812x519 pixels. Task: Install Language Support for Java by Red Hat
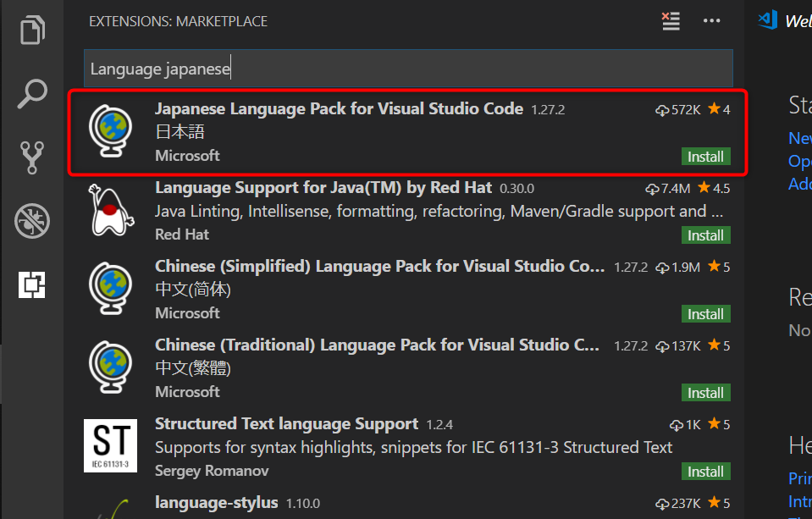tap(705, 235)
